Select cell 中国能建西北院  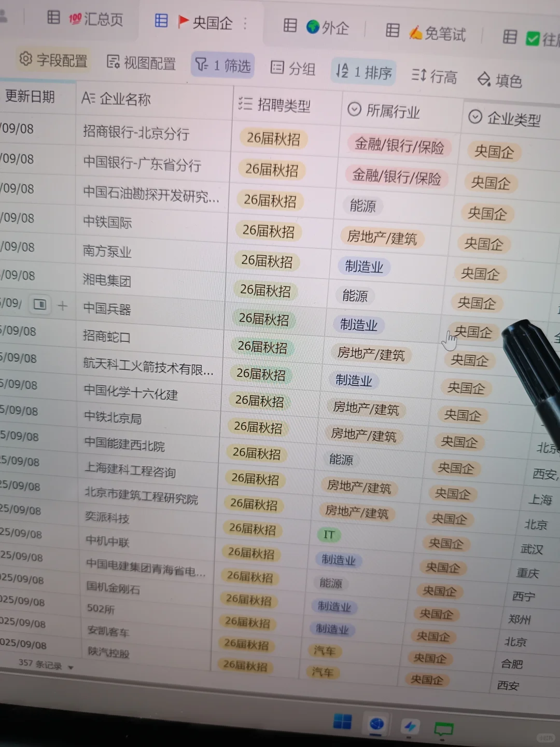click(125, 444)
